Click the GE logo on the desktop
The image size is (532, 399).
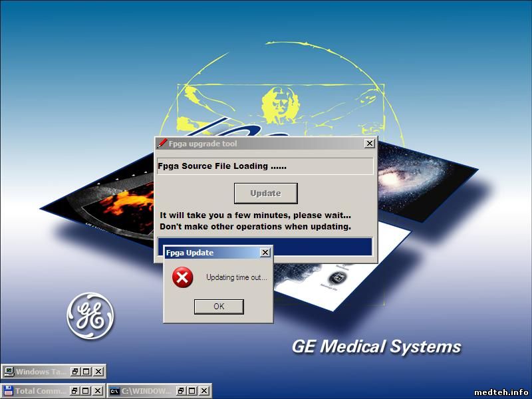coord(90,315)
